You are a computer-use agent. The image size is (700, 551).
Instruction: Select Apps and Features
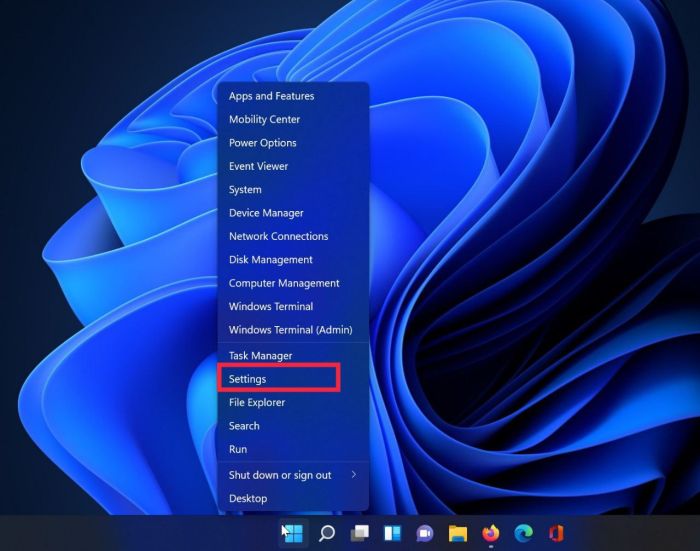[293, 96]
